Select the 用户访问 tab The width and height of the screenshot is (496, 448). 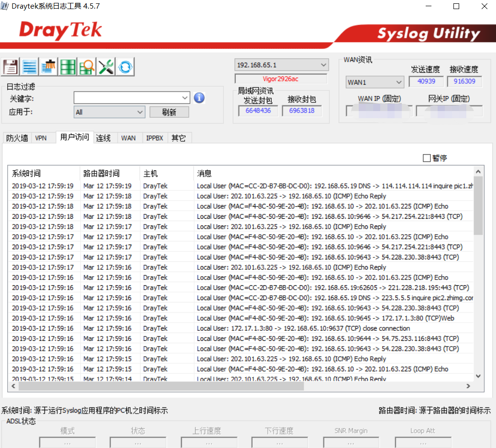click(x=75, y=137)
